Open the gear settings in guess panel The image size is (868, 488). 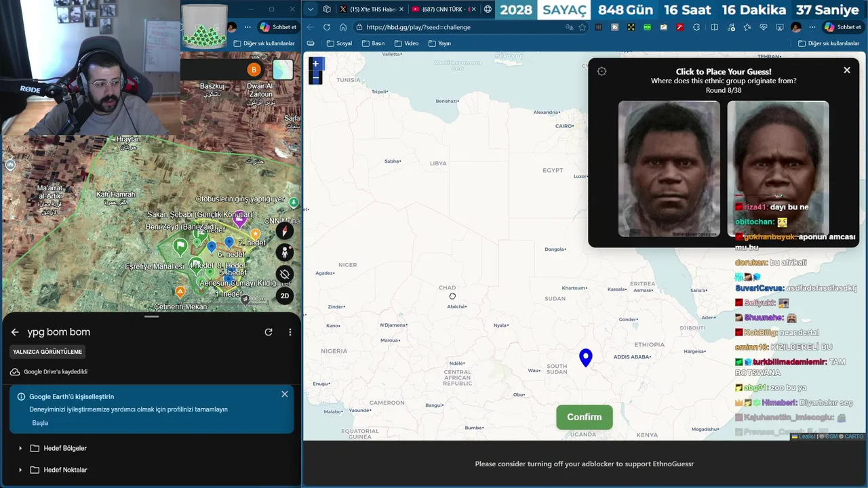coord(601,71)
